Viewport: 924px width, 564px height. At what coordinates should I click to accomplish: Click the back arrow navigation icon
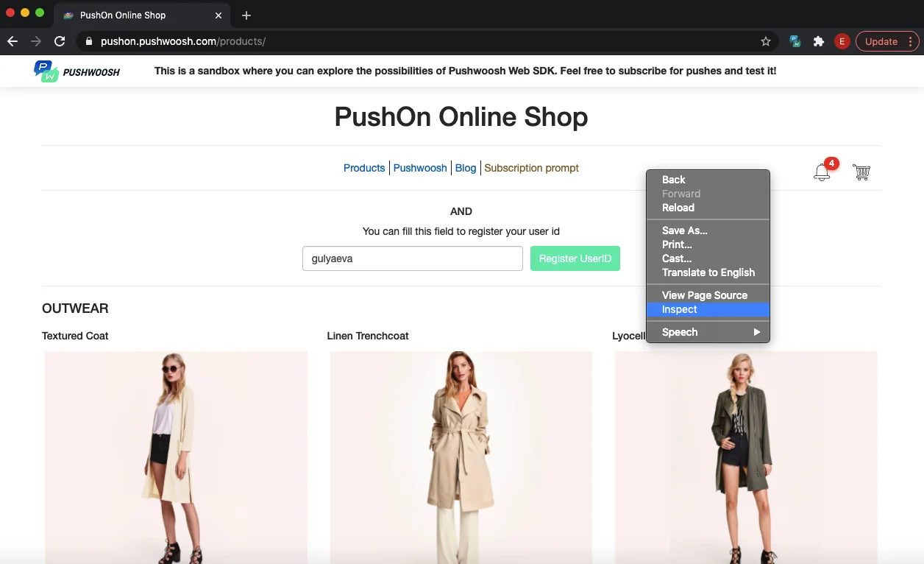pos(12,41)
